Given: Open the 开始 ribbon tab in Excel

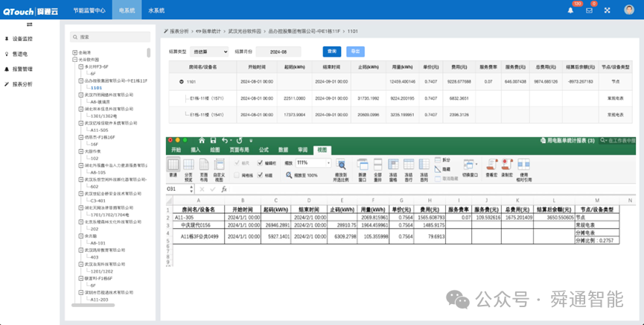Looking at the screenshot, I should click(x=176, y=150).
